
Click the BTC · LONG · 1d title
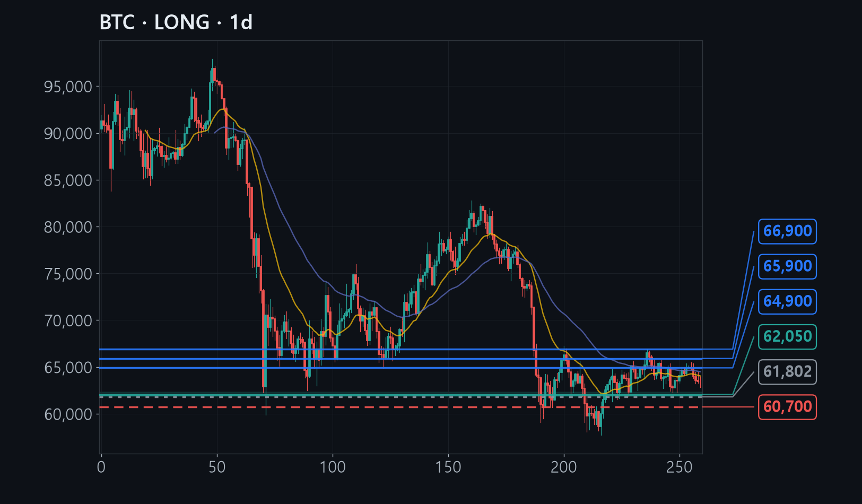click(176, 23)
